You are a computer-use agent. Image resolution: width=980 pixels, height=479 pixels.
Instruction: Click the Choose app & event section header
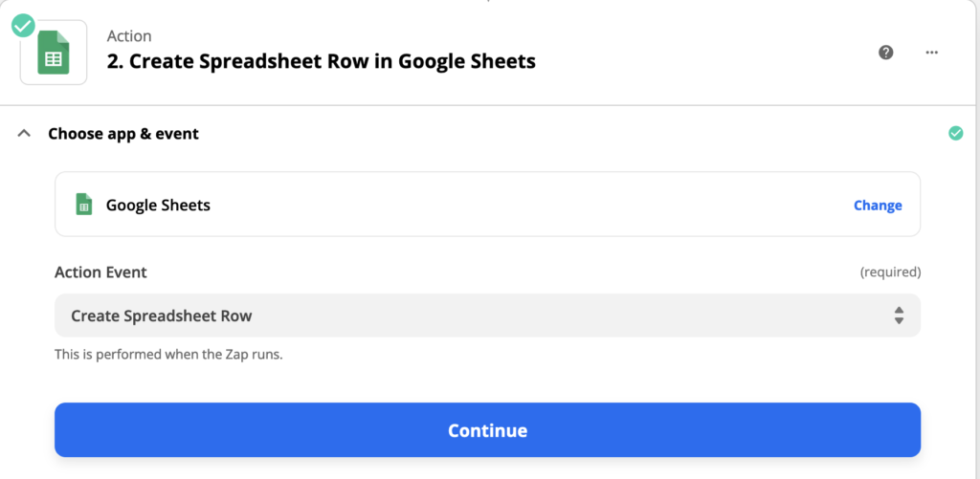click(x=123, y=133)
